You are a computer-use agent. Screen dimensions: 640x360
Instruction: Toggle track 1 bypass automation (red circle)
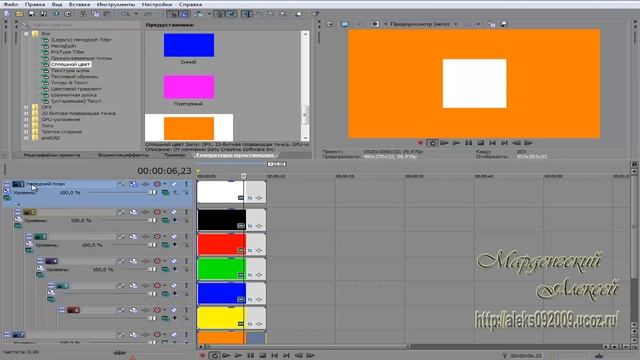[x=157, y=184]
